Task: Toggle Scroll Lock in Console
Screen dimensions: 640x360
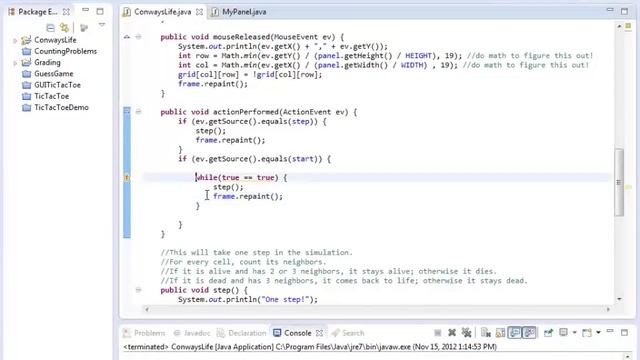Action: click(500, 333)
